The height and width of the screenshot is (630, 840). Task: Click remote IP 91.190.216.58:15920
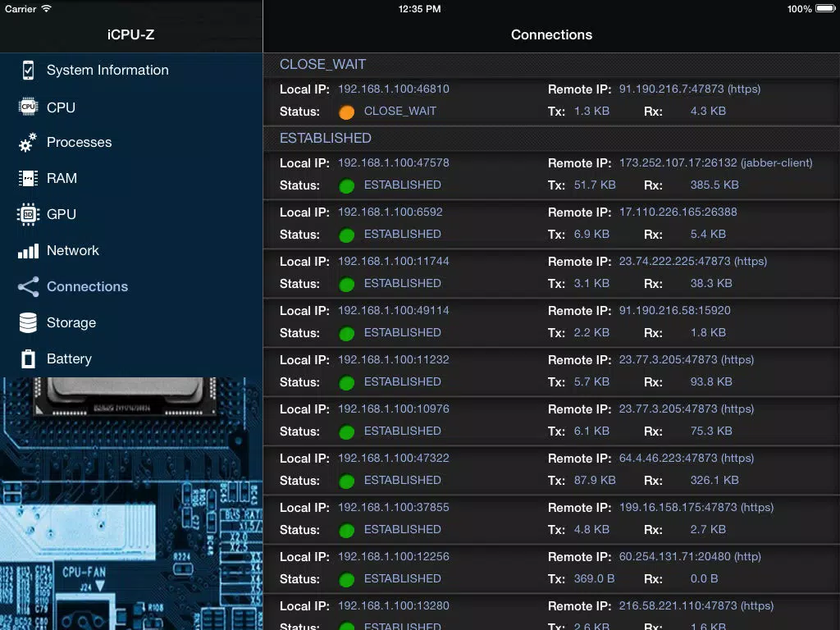674,311
